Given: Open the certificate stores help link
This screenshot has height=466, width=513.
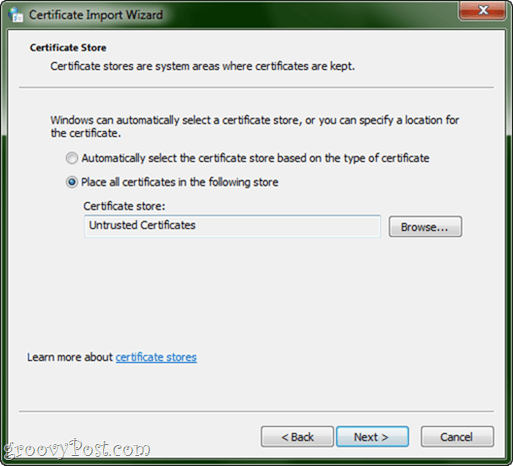Looking at the screenshot, I should [156, 357].
